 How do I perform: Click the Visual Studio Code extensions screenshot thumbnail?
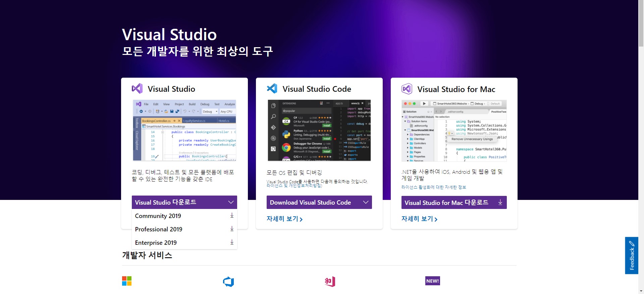click(x=319, y=130)
